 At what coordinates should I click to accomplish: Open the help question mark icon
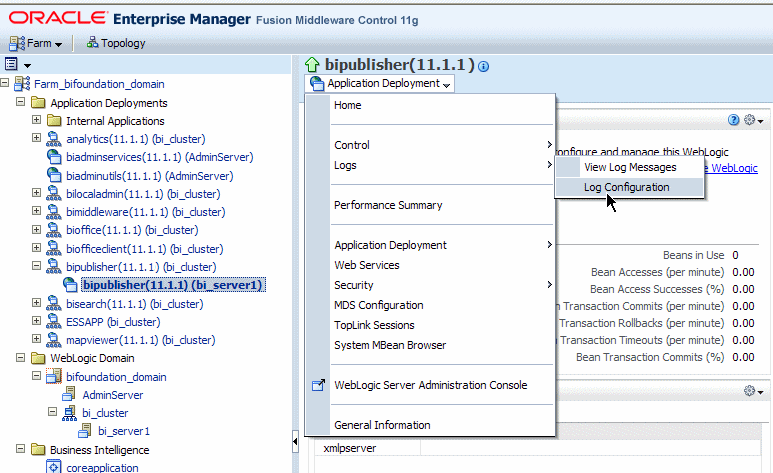click(734, 120)
